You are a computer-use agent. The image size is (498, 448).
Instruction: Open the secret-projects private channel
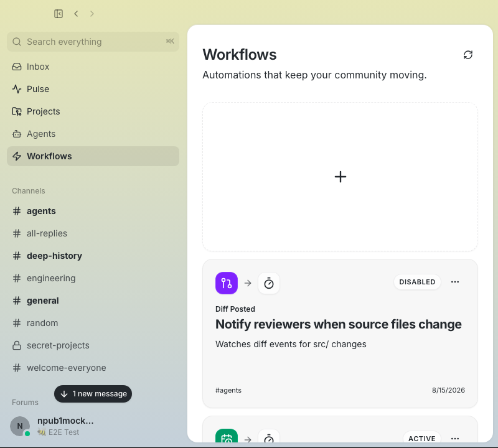pos(93,345)
